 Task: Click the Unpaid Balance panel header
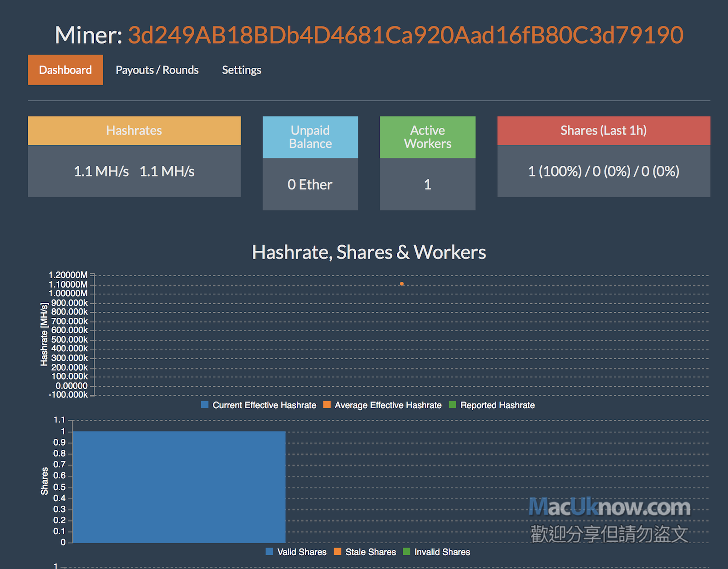point(310,137)
